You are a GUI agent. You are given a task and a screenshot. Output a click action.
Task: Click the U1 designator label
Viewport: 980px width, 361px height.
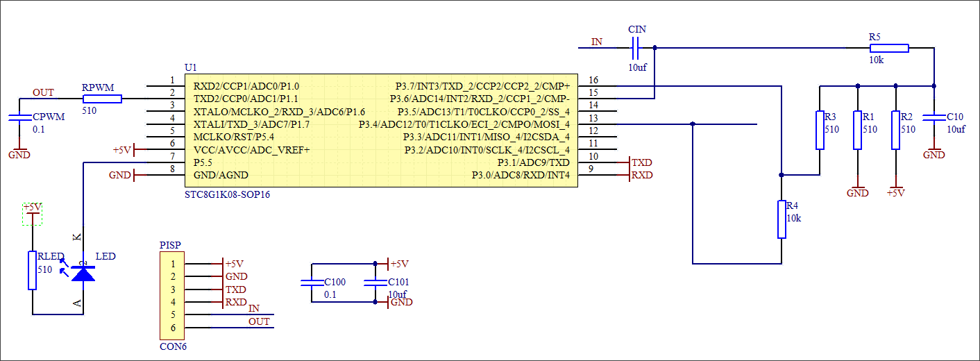pos(191,67)
